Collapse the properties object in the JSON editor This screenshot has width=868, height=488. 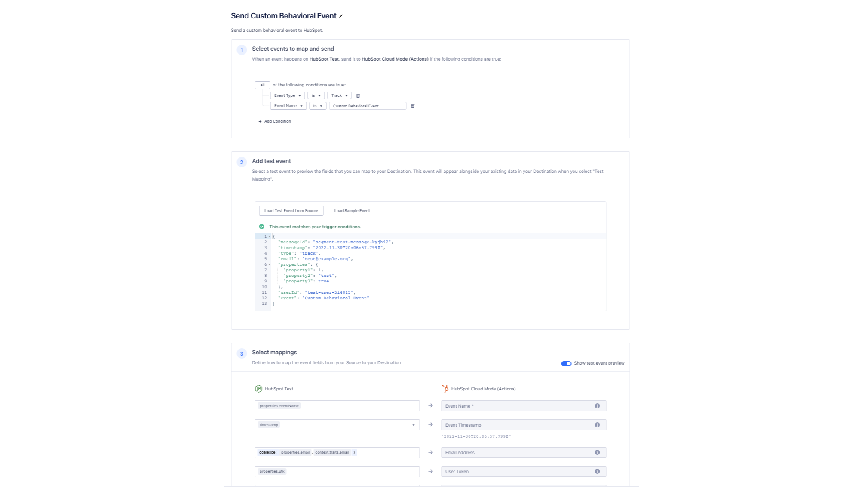[269, 264]
